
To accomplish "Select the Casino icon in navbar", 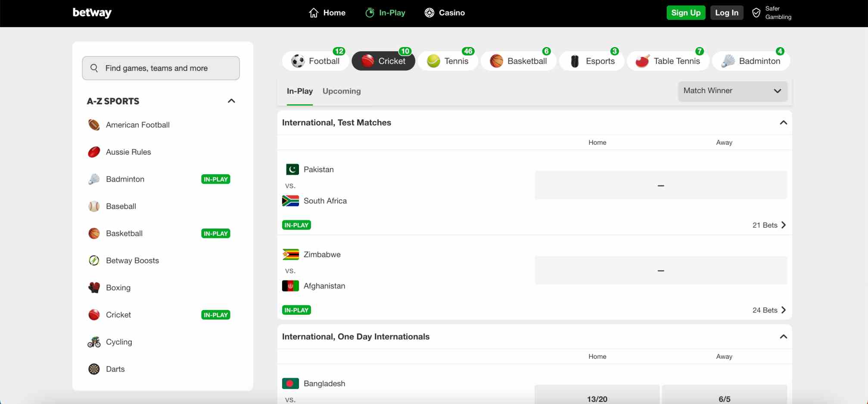I will [429, 13].
